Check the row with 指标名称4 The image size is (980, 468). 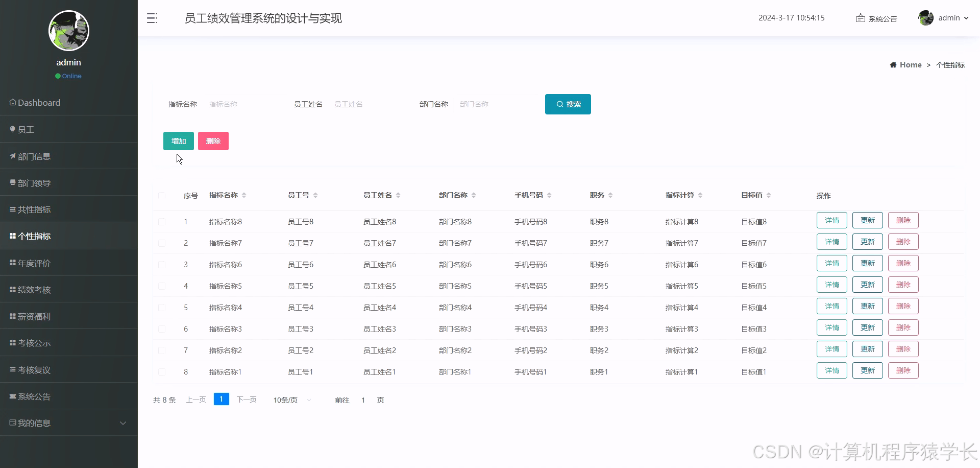(162, 308)
